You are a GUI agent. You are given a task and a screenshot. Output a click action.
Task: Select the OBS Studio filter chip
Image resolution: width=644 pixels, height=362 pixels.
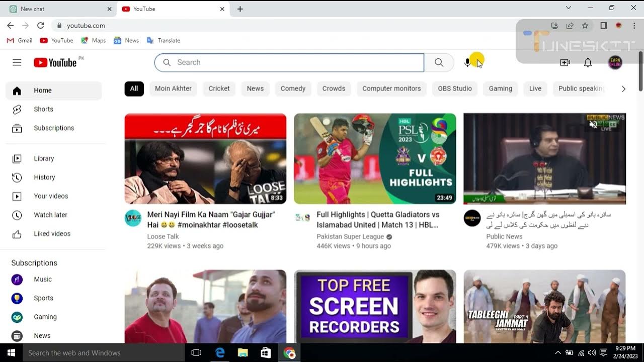click(455, 88)
